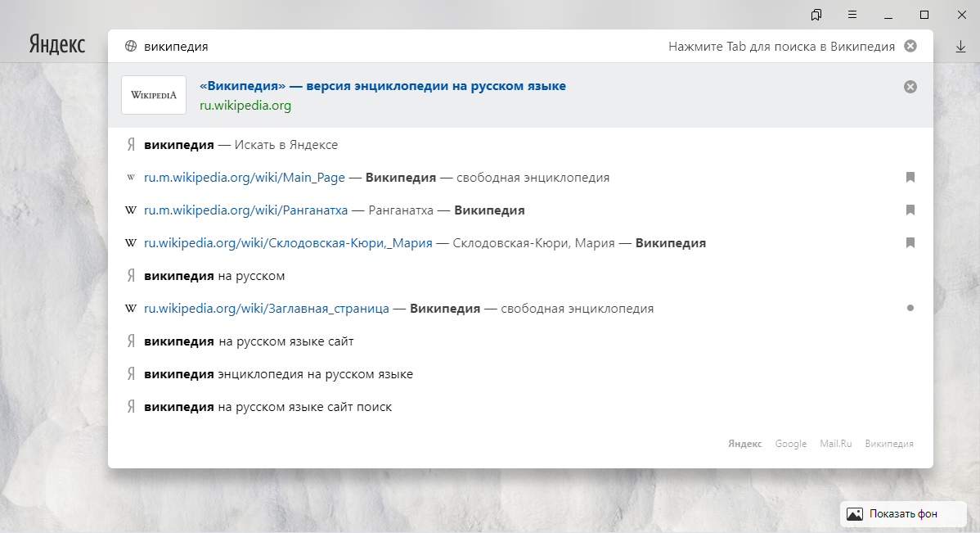Open ru.wikipedia.org green URL
Screen dimensions: 980x533
[245, 105]
